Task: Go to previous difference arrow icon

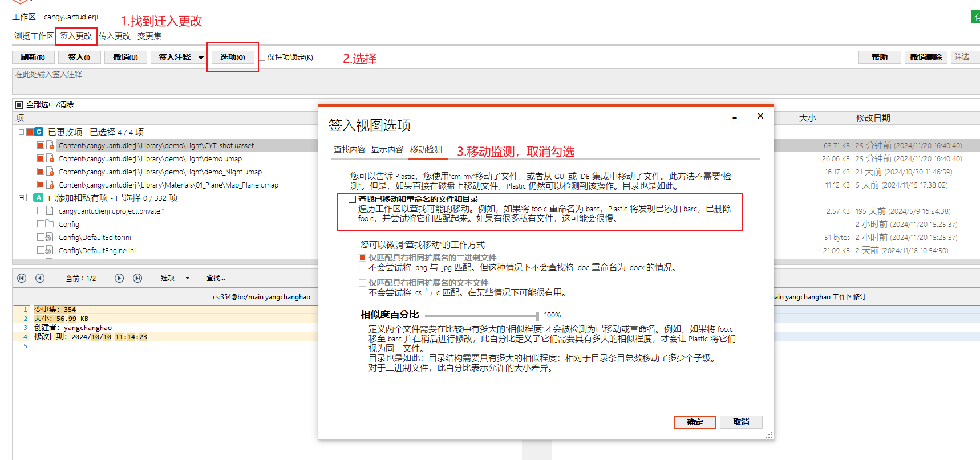Action: click(x=40, y=278)
